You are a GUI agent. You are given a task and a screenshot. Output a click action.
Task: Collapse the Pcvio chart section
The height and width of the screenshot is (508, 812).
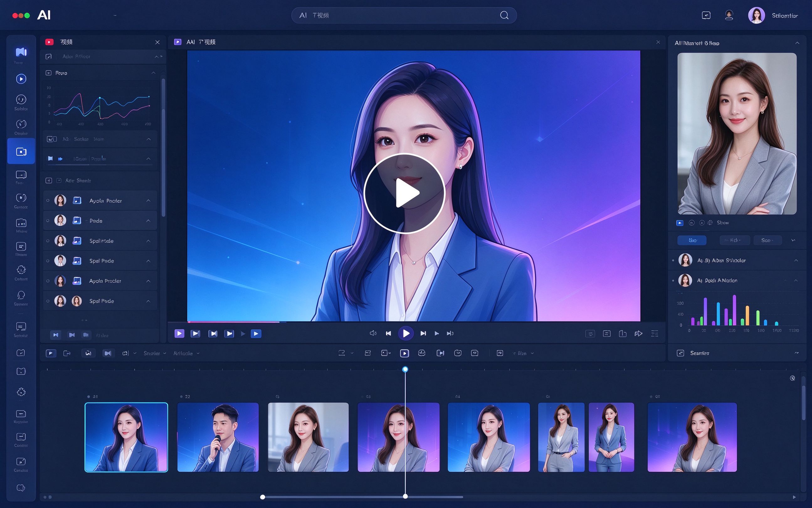click(153, 73)
